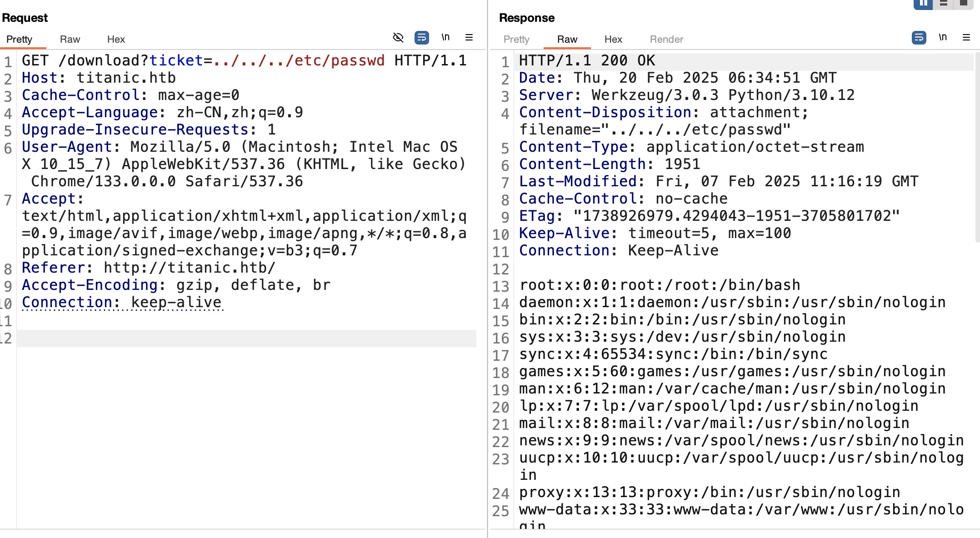Switch Request view to Raw tab

(x=70, y=40)
